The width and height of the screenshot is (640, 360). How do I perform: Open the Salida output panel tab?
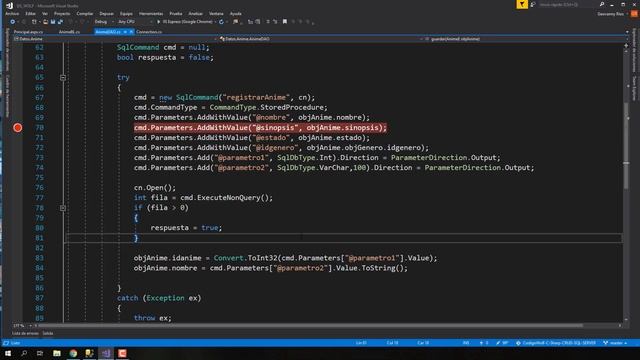(x=48, y=333)
